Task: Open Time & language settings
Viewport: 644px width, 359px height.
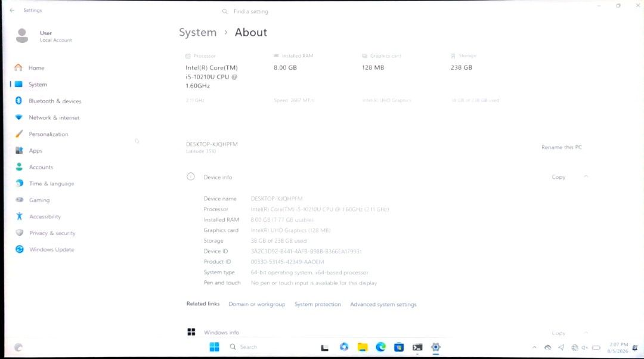Action: click(x=51, y=184)
